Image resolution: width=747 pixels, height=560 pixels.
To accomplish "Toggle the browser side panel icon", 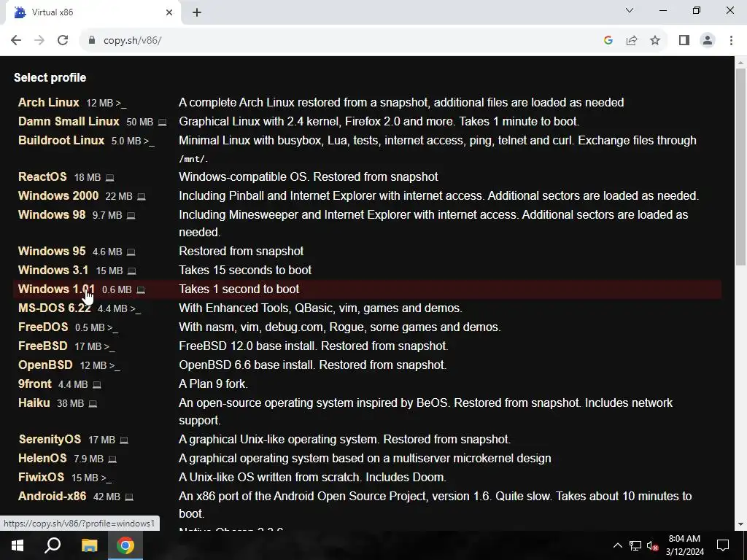I will (x=684, y=41).
